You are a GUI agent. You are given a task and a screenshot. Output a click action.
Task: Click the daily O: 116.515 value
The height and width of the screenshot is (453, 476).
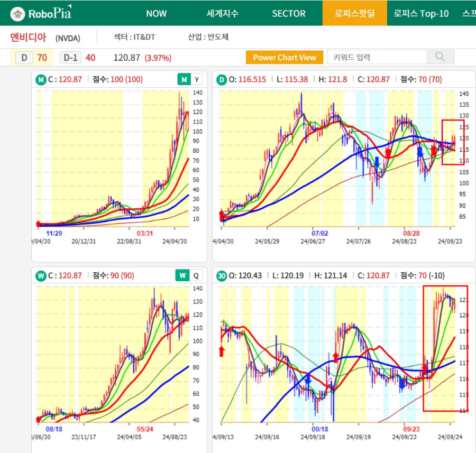248,79
